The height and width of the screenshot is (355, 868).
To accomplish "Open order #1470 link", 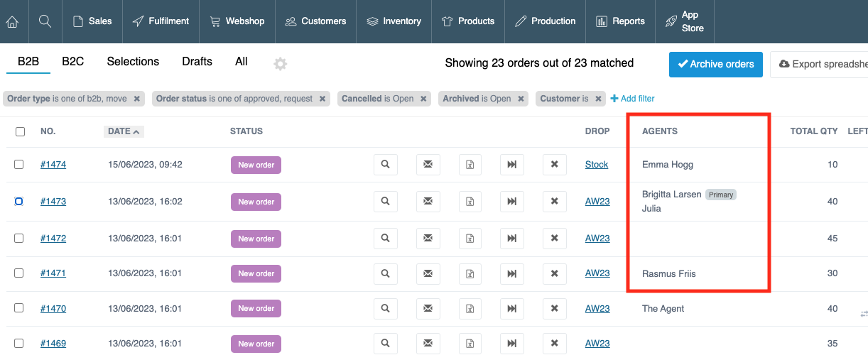I will tap(53, 309).
